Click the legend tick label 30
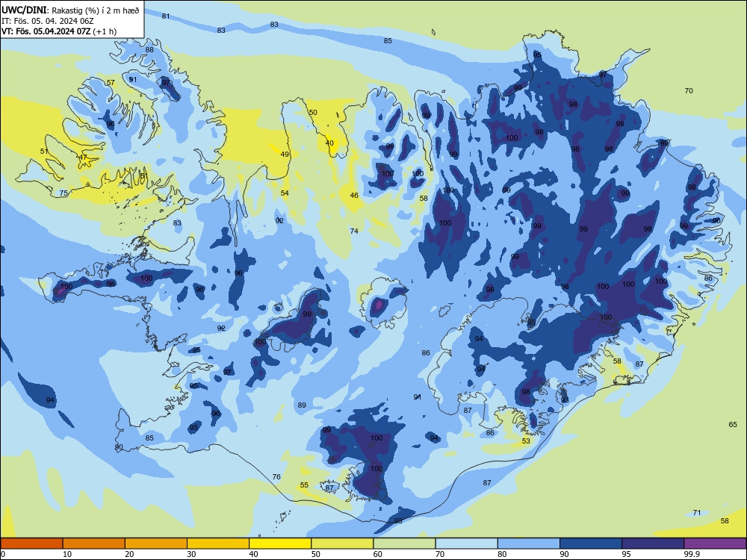 191,554
